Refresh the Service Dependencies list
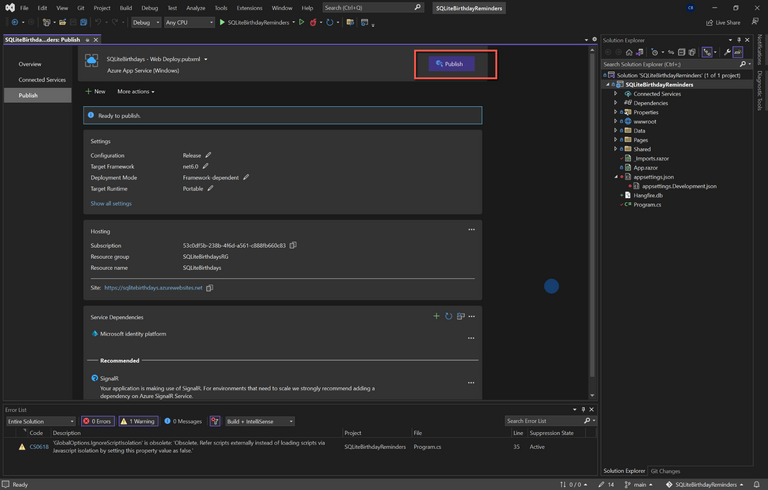Viewport: 768px width, 490px height. 448,316
